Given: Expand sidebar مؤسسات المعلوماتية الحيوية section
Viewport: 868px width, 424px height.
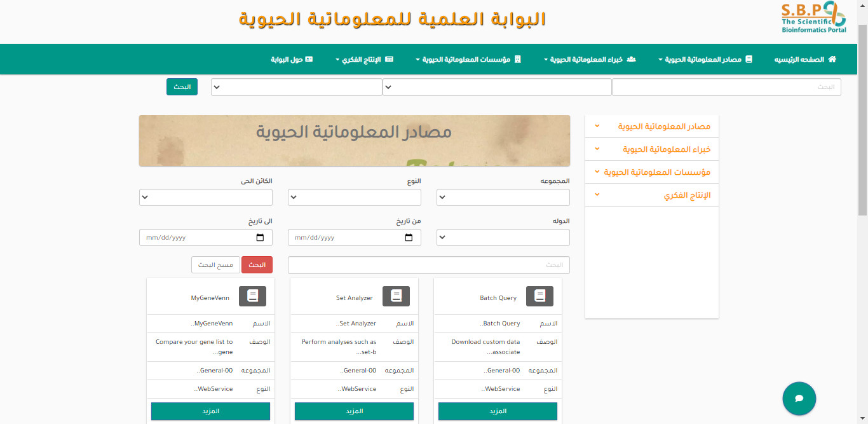Looking at the screenshot, I should pyautogui.click(x=652, y=172).
